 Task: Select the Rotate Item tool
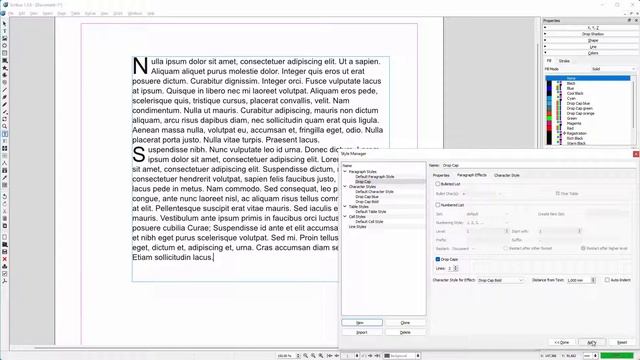pos(4,119)
